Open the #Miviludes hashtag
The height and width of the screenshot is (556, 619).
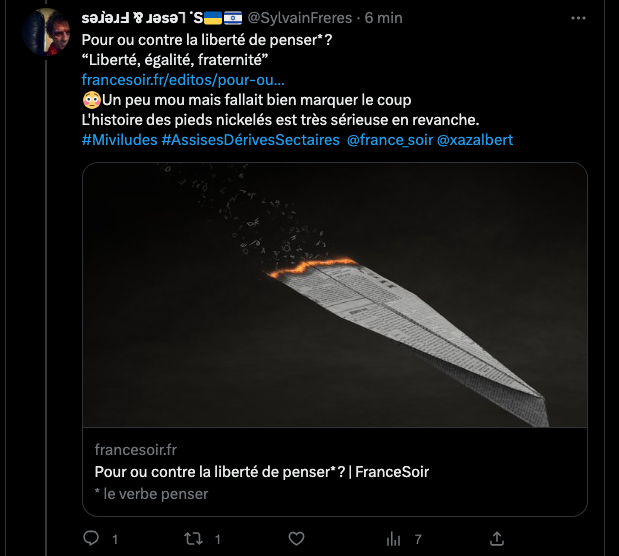tap(118, 140)
